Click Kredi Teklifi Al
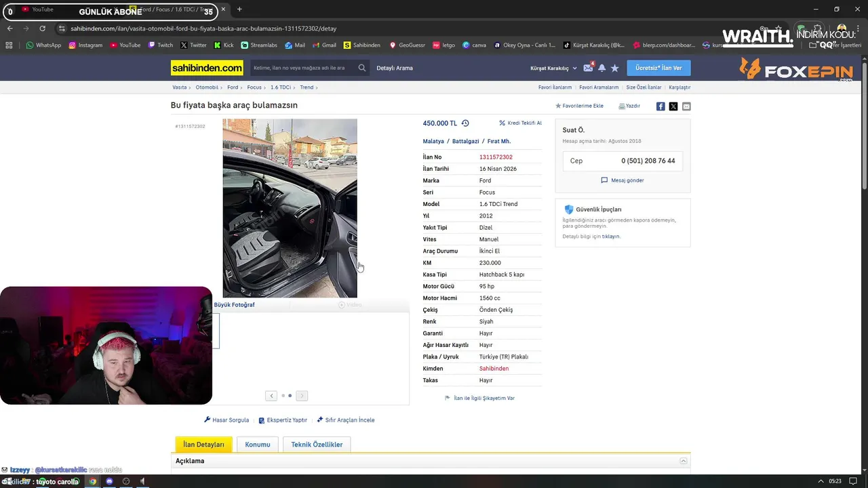This screenshot has height=488, width=868. [x=520, y=123]
